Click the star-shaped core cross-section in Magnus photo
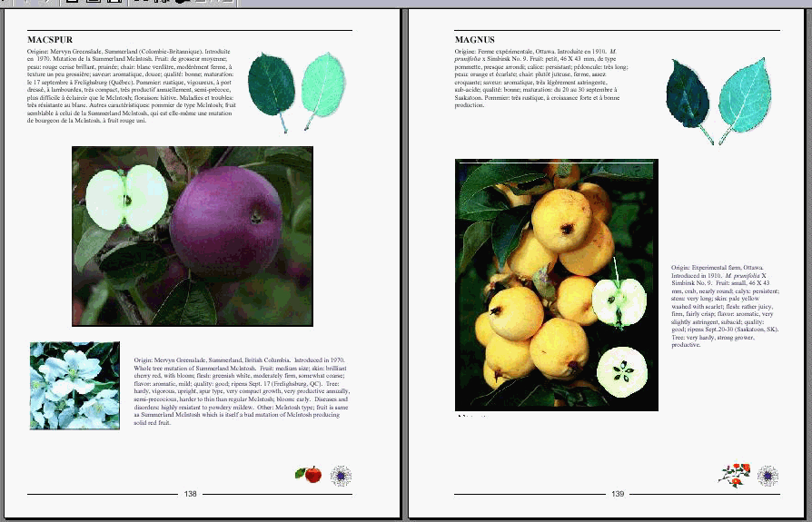 [622, 370]
